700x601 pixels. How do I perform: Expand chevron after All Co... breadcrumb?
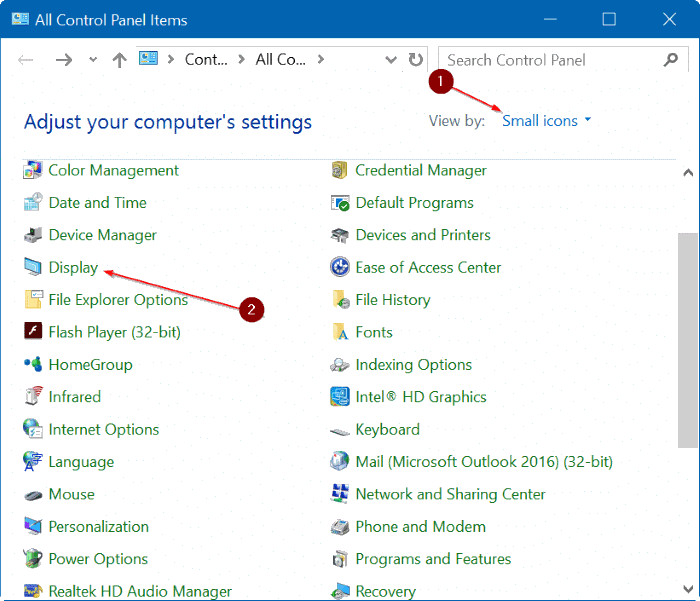[x=321, y=59]
